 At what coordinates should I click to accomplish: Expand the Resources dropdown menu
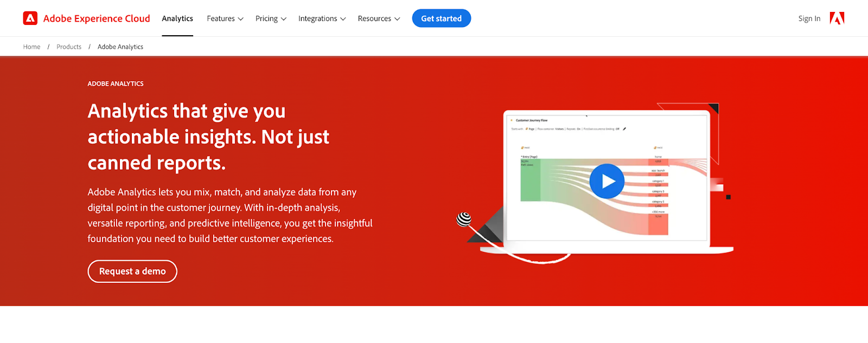click(379, 18)
